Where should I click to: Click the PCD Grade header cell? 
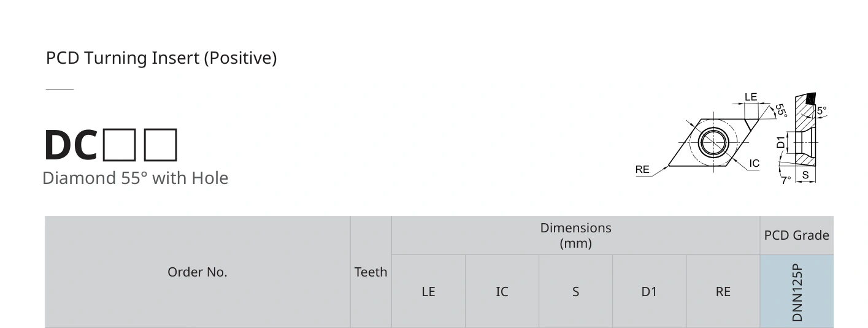(797, 235)
